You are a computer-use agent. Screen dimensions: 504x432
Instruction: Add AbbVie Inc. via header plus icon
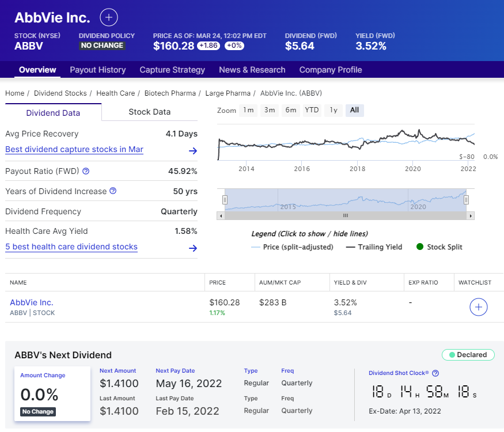coord(109,17)
